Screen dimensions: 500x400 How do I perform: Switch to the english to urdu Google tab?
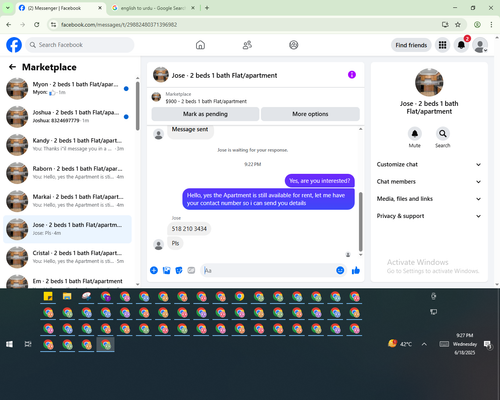153,8
